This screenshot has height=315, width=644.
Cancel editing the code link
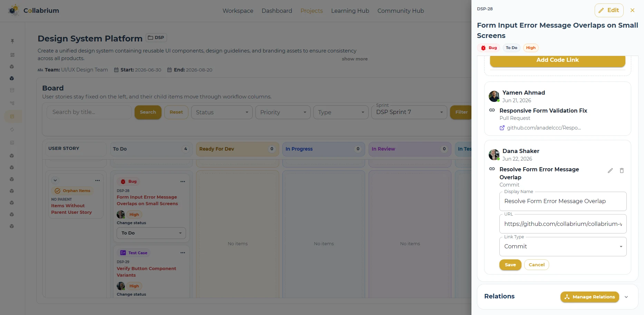(537, 265)
